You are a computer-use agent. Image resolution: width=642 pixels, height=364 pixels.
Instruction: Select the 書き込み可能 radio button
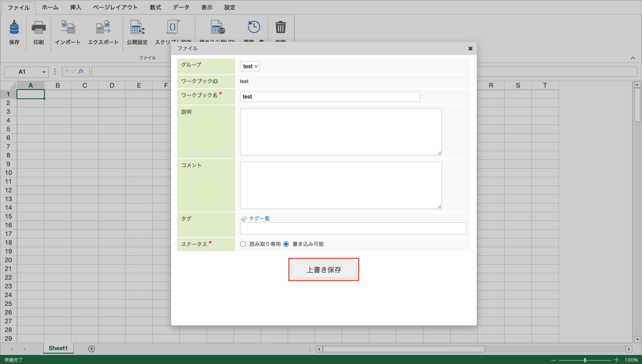286,244
